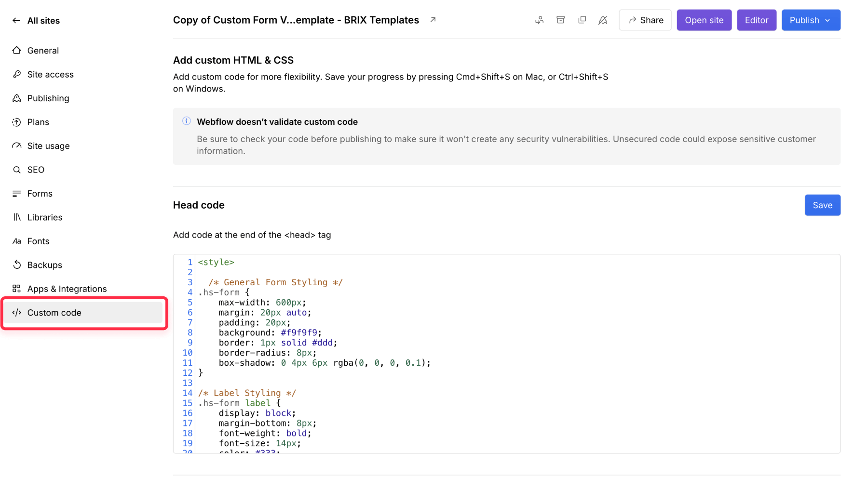Click the '/* Label Styling */' comment
This screenshot has height=477, width=868.
[x=247, y=393]
